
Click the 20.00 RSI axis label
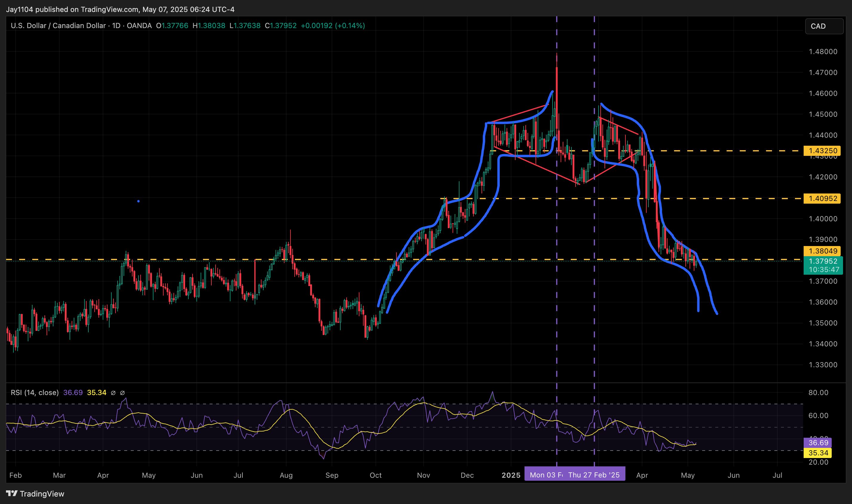[x=818, y=462]
